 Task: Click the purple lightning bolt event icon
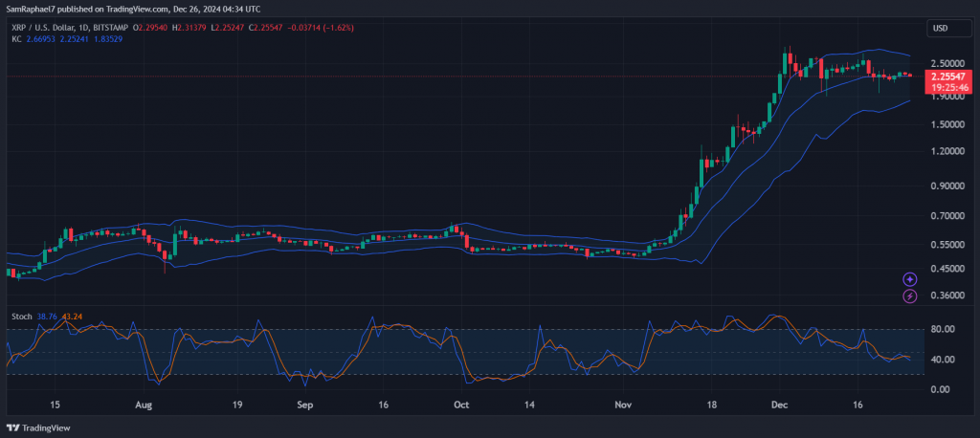pos(909,296)
